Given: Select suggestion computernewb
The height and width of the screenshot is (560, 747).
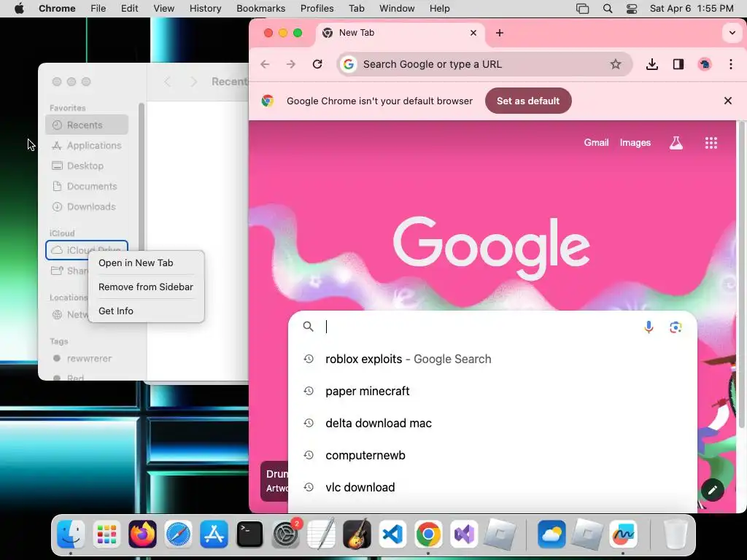Looking at the screenshot, I should pyautogui.click(x=492, y=455).
